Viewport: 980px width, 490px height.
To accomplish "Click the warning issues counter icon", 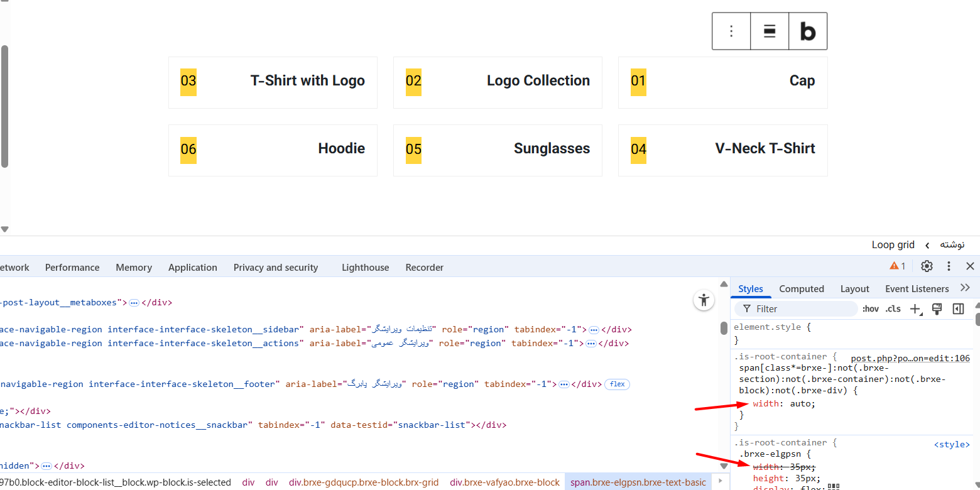I will 897,266.
